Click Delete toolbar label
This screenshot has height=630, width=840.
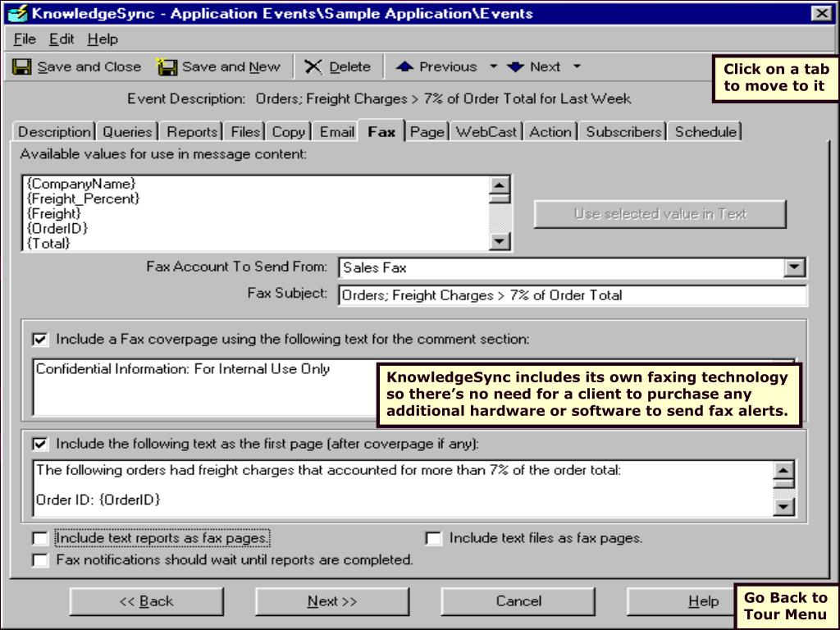pos(349,67)
